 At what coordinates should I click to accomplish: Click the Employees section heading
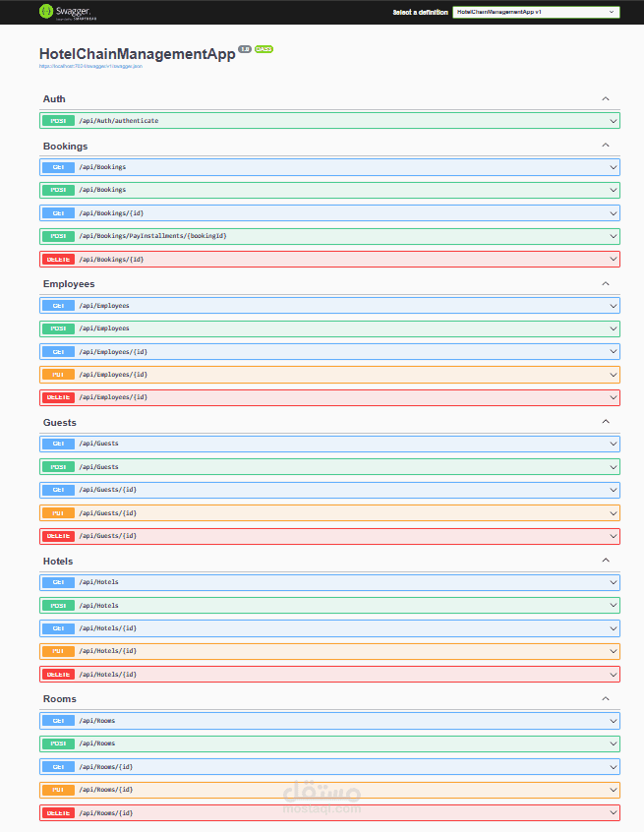(x=69, y=284)
